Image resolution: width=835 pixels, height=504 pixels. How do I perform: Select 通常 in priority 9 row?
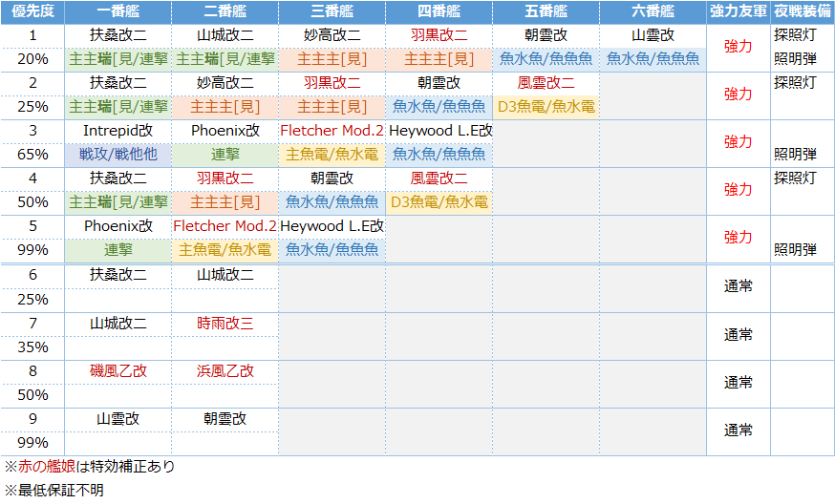pos(739,430)
